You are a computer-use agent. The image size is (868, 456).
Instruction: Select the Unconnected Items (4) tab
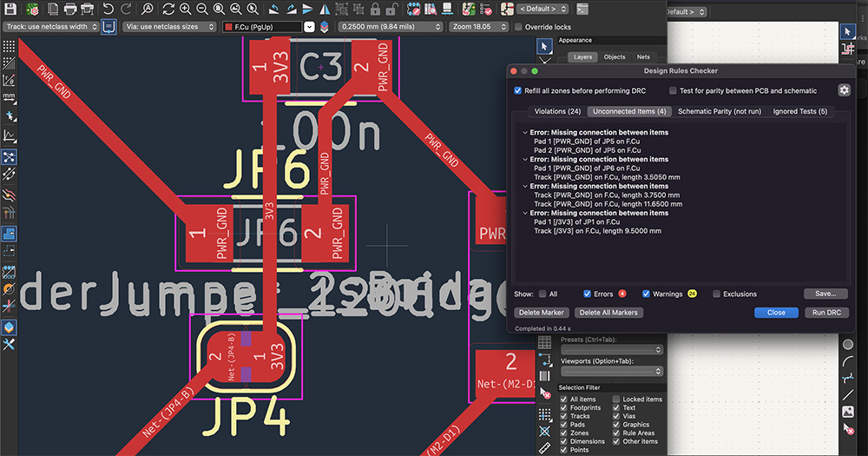629,111
